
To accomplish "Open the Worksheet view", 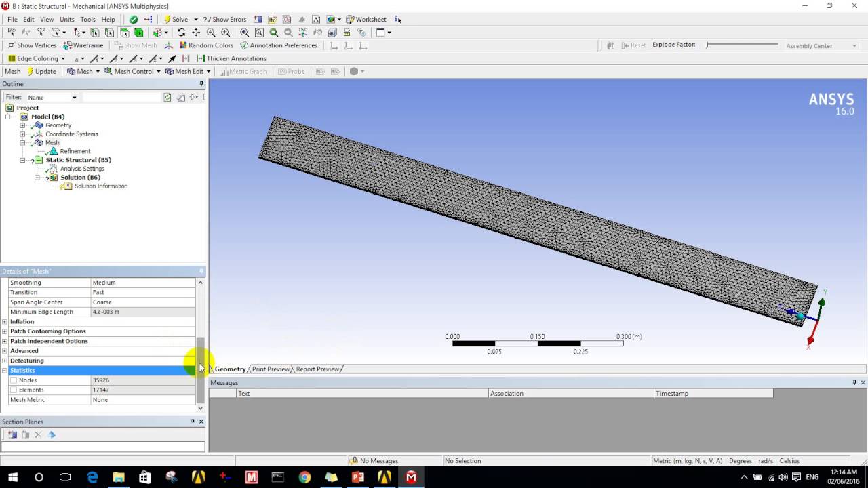I will [x=366, y=19].
